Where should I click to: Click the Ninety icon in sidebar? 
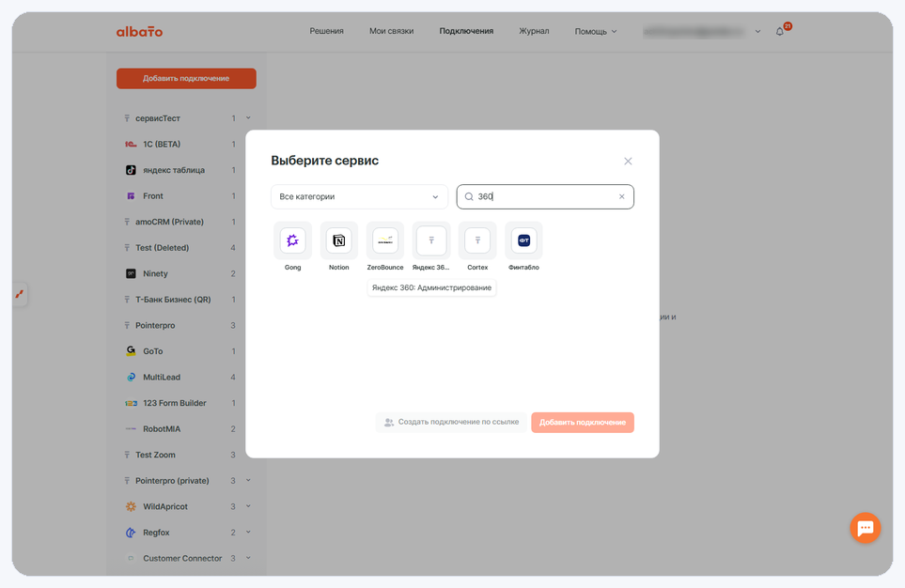click(x=131, y=273)
